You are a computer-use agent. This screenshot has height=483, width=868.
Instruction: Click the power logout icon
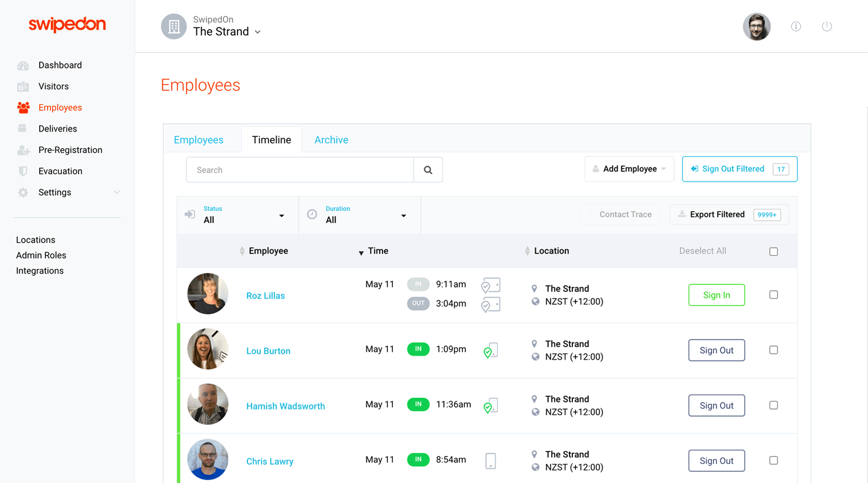[x=827, y=26]
